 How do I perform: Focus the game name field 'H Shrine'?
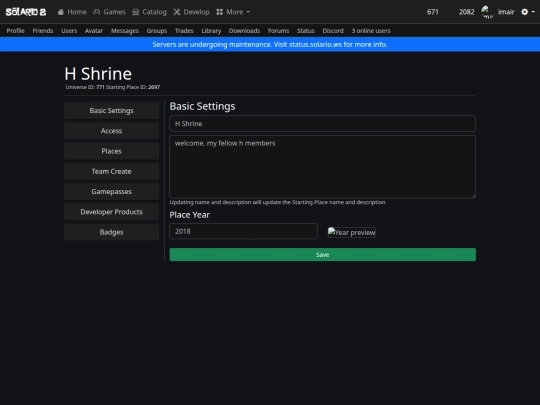322,124
